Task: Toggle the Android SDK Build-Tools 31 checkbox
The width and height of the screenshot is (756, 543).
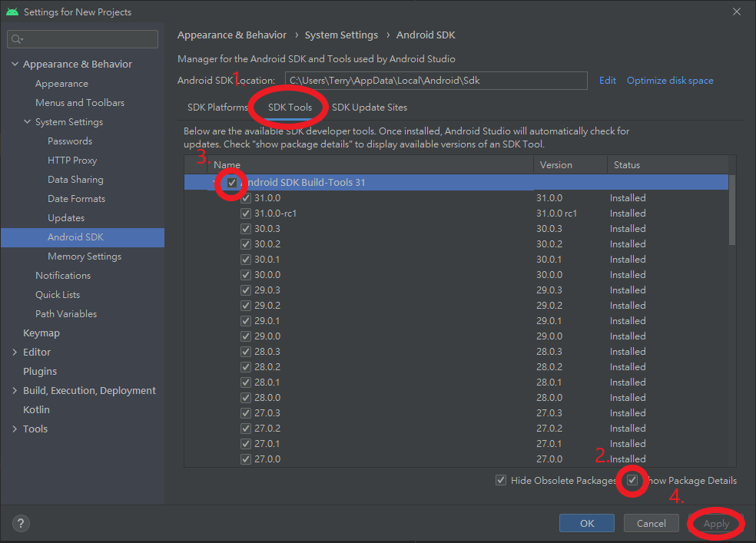Action: click(232, 183)
